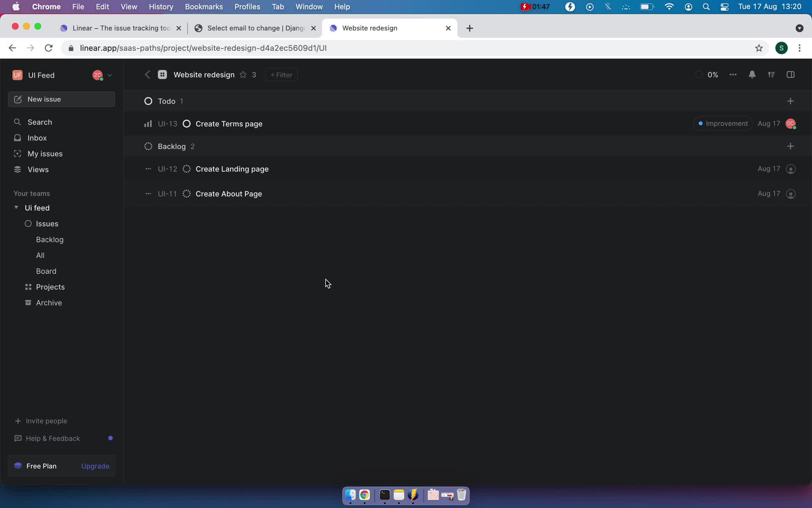Click the filter list/sort icon
Screen dimensions: 812x508
[772, 75]
